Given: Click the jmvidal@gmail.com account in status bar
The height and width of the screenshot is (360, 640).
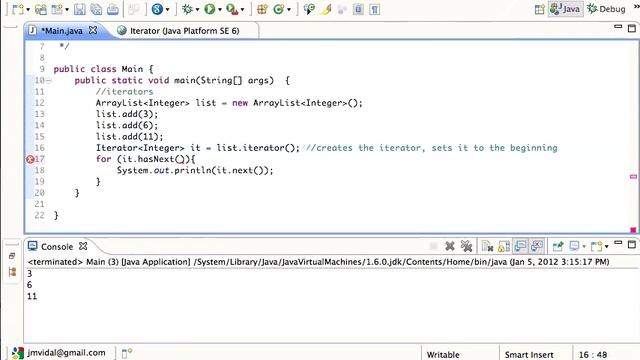Looking at the screenshot, I should click(66, 353).
